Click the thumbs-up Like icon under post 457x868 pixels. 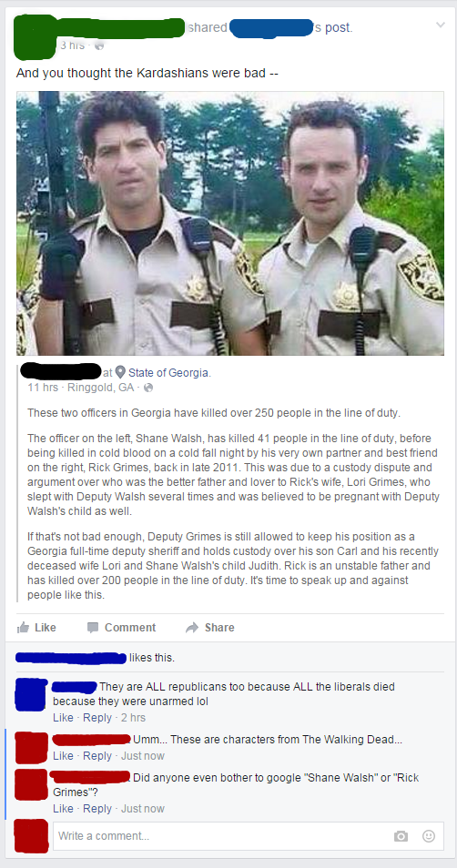click(23, 627)
